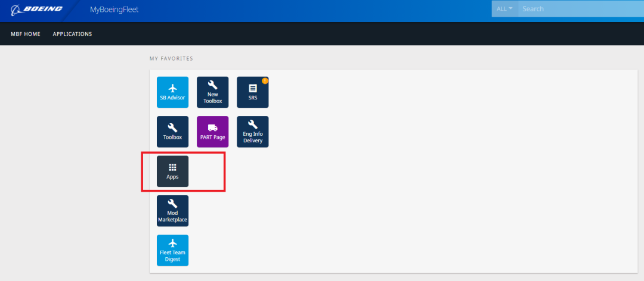Launch Eng Info Delivery

point(252,132)
